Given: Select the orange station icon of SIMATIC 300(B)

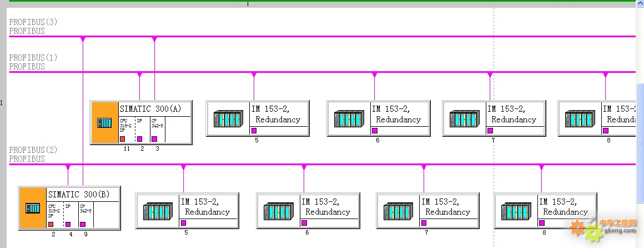Looking at the screenshot, I should pyautogui.click(x=33, y=208).
